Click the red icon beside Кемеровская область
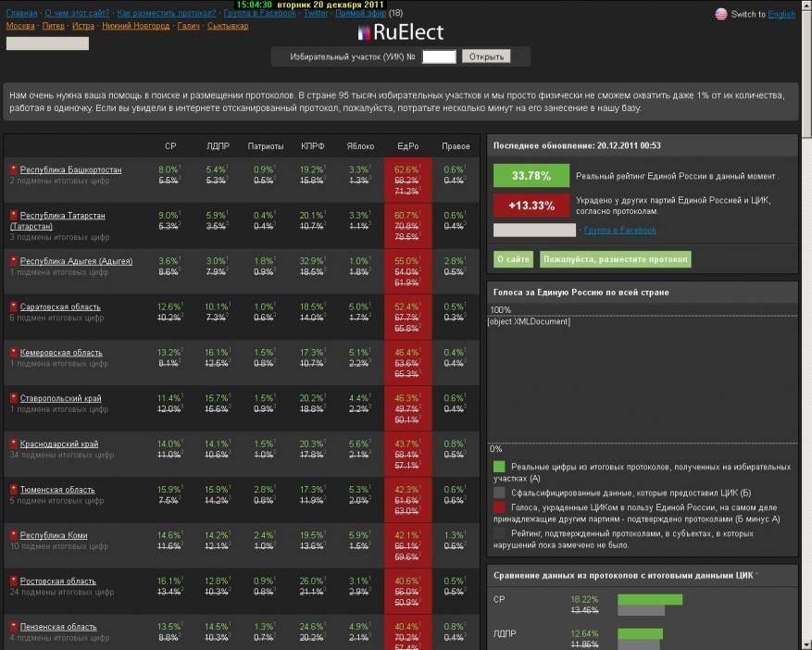Screen dimensions: 812x650 coord(14,353)
